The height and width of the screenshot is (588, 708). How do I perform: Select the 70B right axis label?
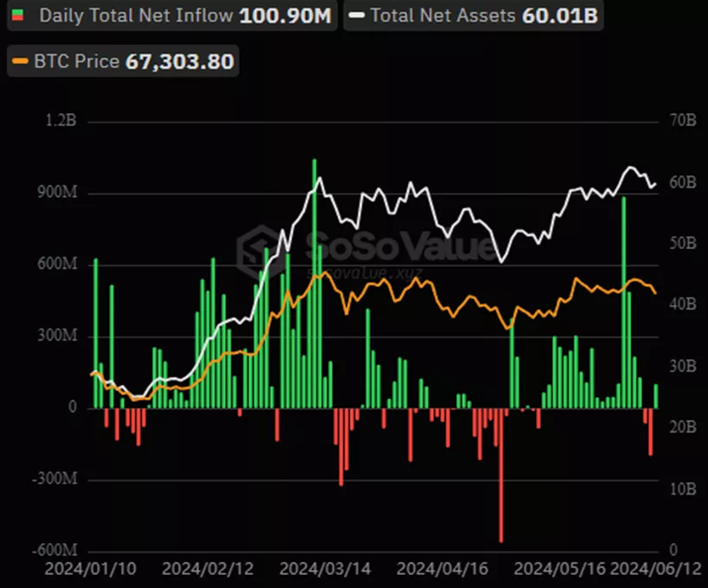click(683, 121)
